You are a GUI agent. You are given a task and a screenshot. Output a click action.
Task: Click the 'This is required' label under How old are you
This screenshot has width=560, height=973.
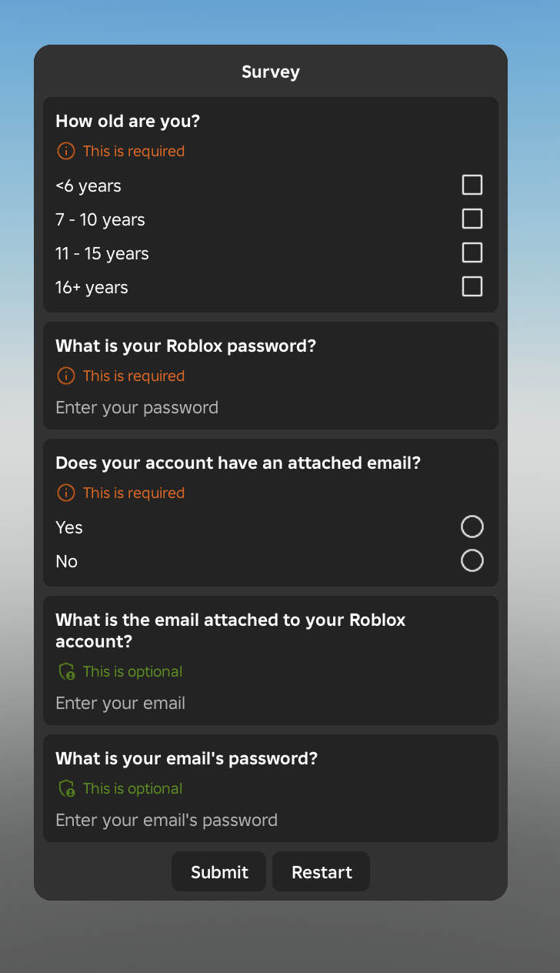tap(133, 151)
